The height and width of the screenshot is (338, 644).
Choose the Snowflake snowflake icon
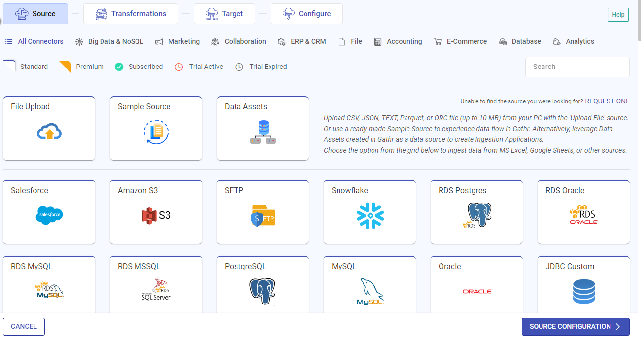(370, 215)
